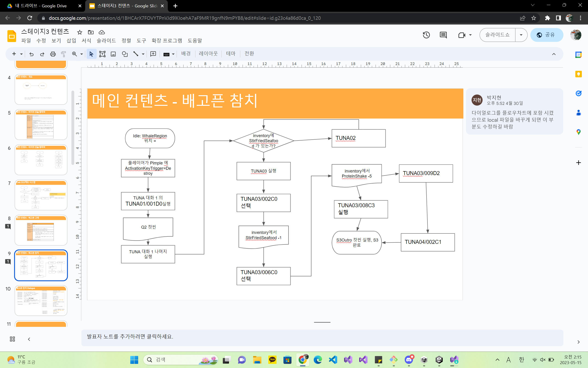Open the 수정 menu
This screenshot has height=368, width=588.
(x=41, y=41)
